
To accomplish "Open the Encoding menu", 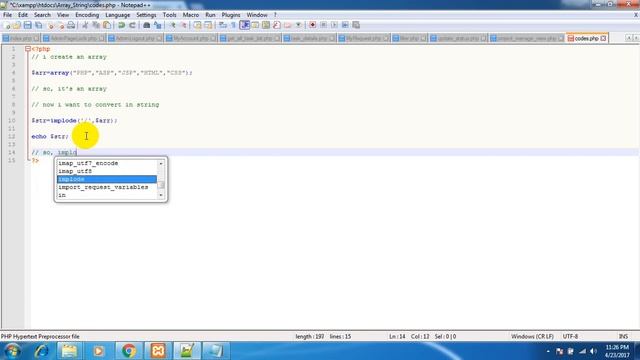I will click(x=87, y=15).
